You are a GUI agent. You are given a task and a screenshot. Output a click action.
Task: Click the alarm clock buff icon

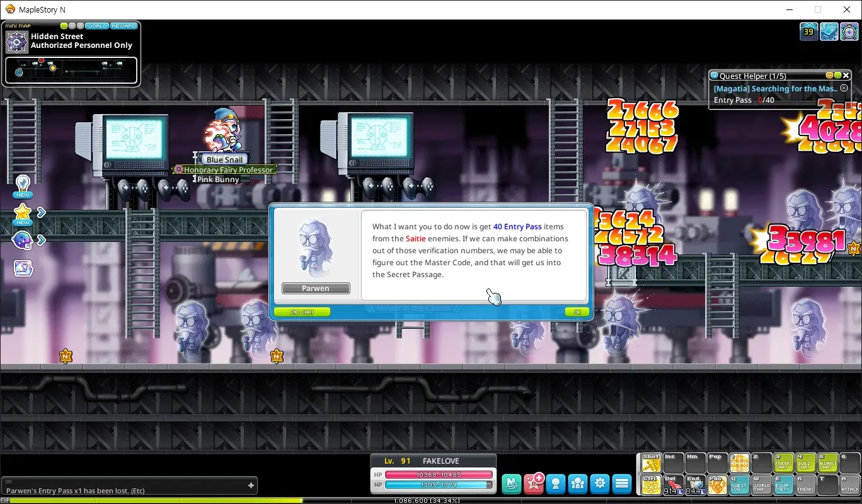click(x=849, y=31)
